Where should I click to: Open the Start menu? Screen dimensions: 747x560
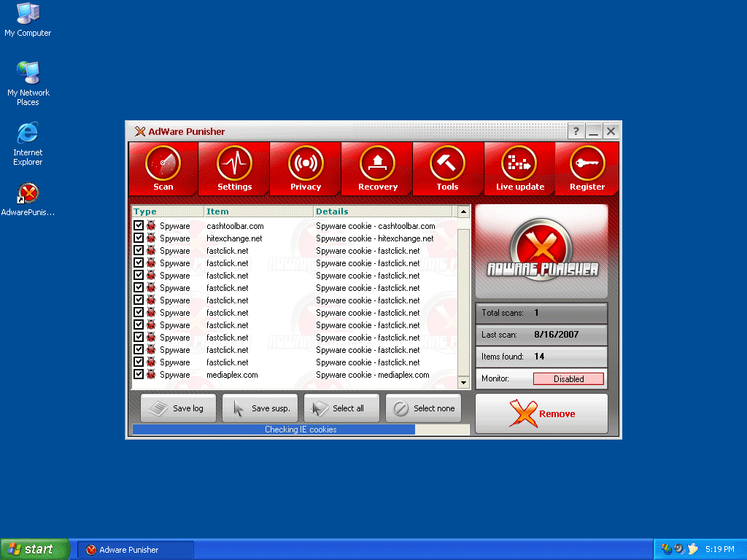click(34, 549)
